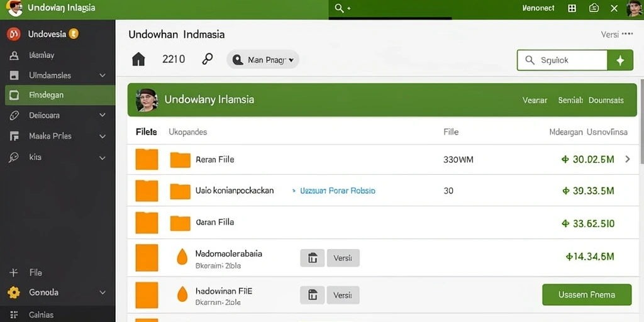Go to home via the house icon

click(x=138, y=60)
